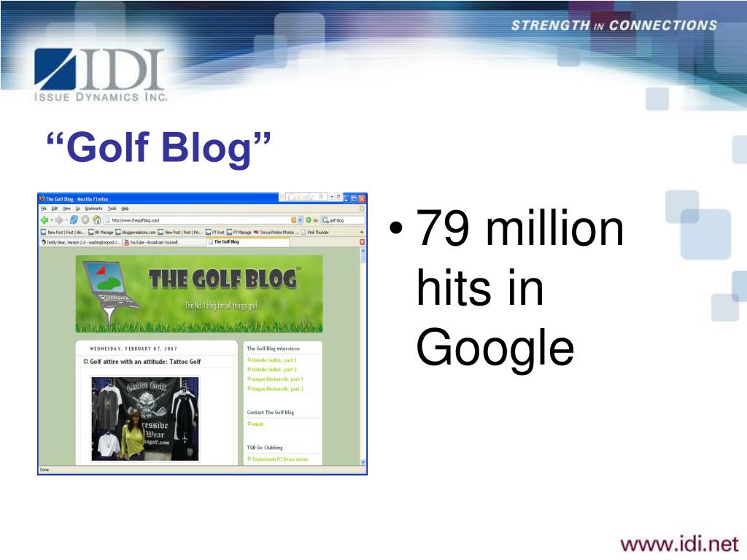The image size is (747, 560).
Task: Open the Help menu in Firefox
Action: click(125, 209)
